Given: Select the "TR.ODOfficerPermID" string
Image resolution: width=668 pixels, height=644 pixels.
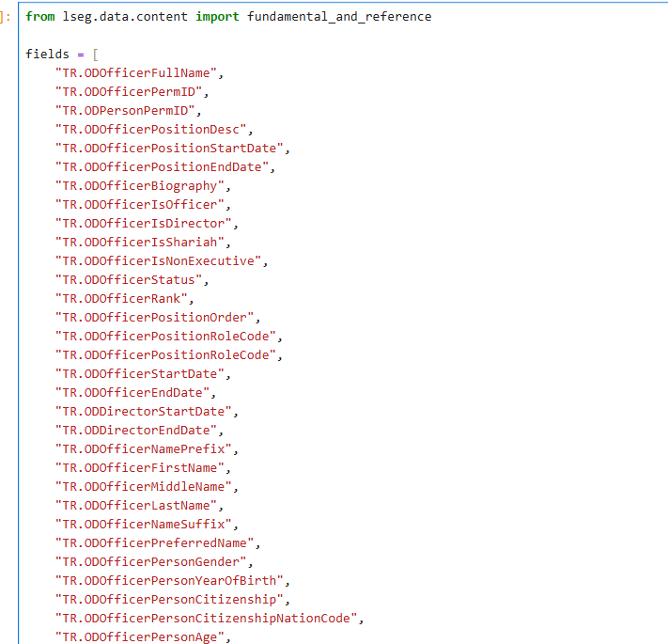Looking at the screenshot, I should tap(129, 91).
